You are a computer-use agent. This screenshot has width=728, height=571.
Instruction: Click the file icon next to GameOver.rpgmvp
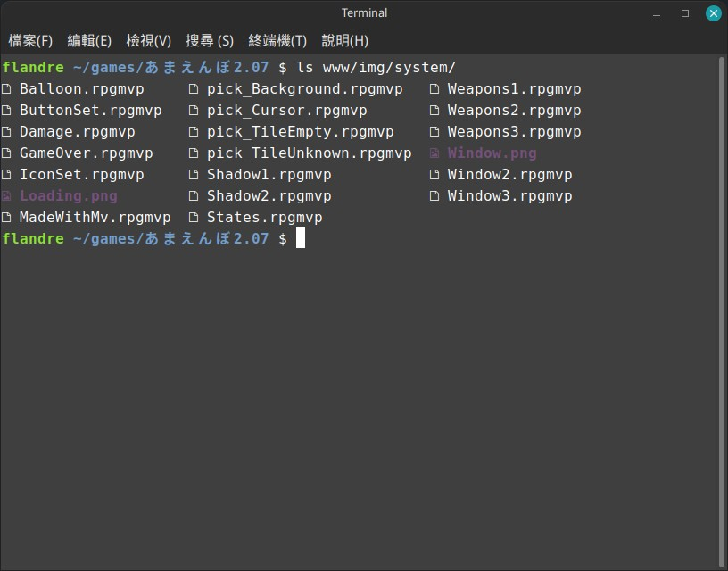pyautogui.click(x=7, y=153)
